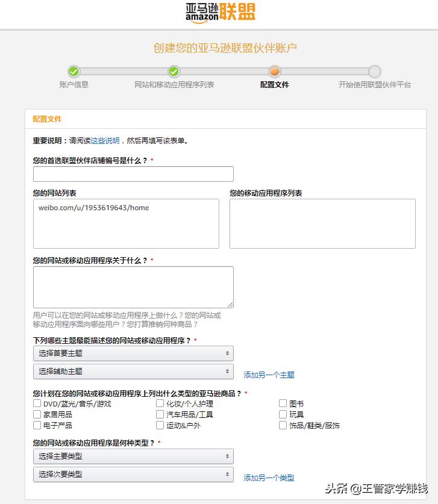Check the DVD/蓝光/音乐/游戏 checkbox

37,403
